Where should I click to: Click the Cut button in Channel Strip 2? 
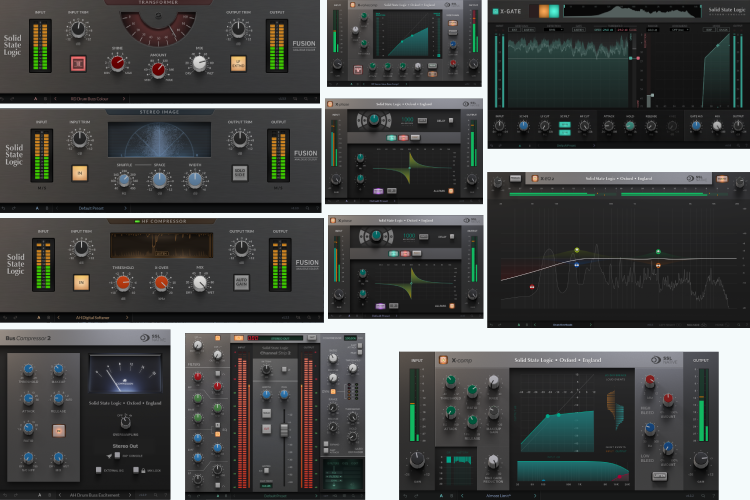[266, 429]
